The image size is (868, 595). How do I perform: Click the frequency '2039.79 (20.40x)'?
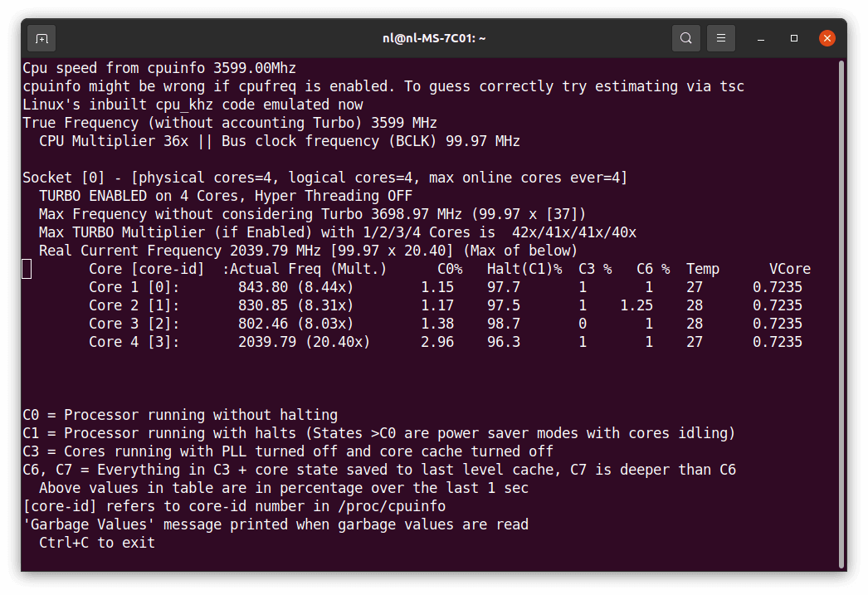point(304,342)
